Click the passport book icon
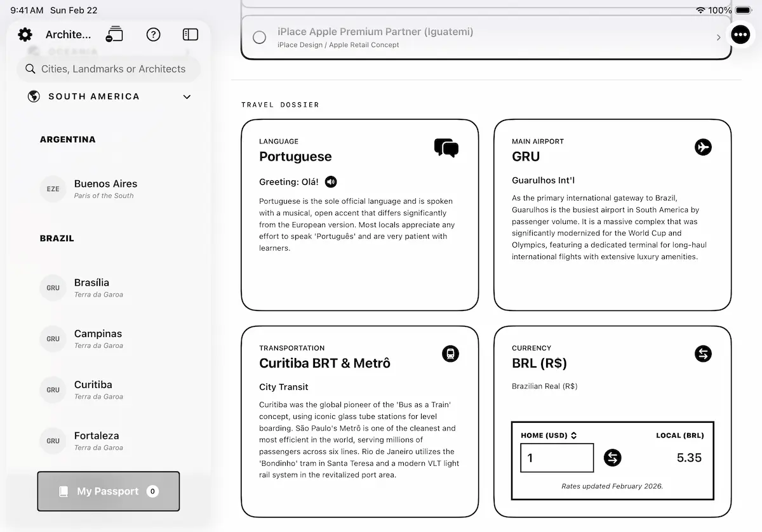Viewport: 762px width, 532px height. [x=63, y=491]
